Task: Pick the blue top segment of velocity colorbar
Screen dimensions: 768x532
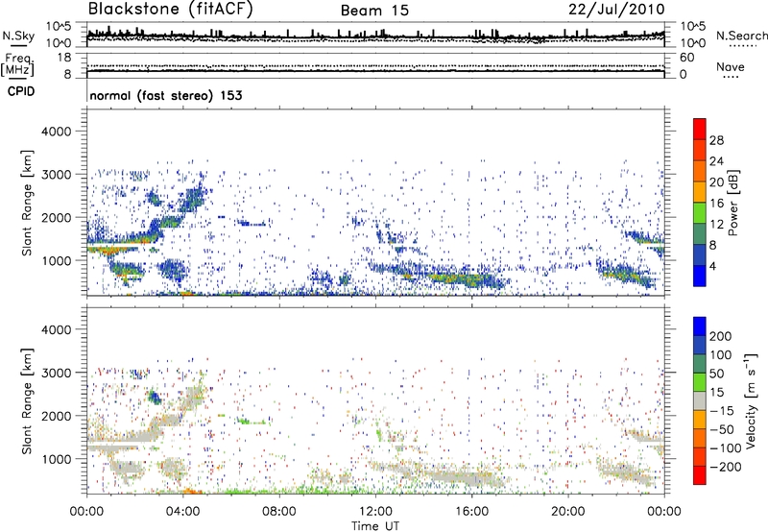Action: 700,326
